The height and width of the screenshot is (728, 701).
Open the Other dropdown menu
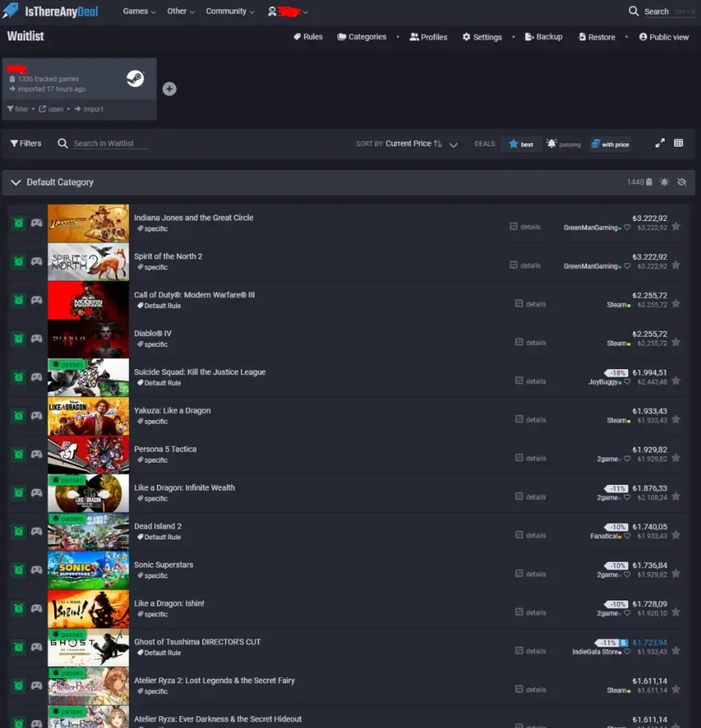(181, 11)
